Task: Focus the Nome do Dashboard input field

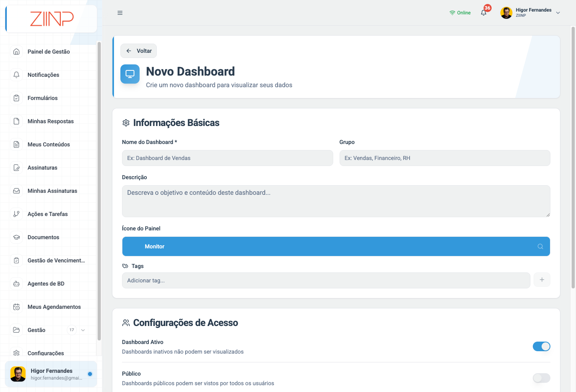Action: (227, 158)
